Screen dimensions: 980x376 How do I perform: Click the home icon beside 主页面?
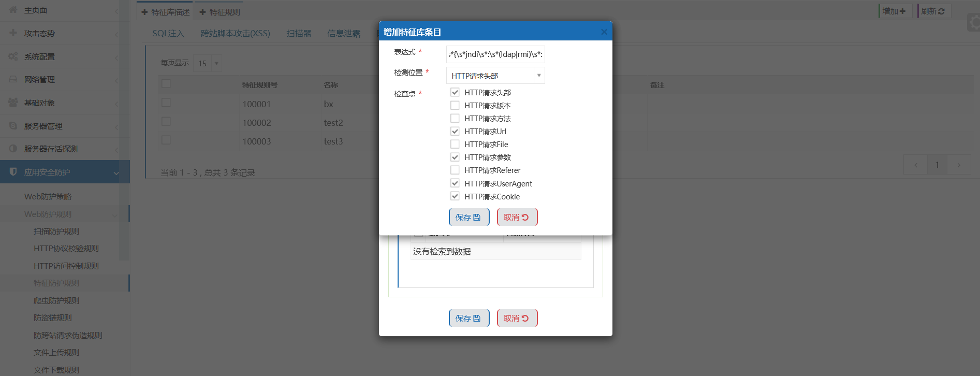point(13,10)
